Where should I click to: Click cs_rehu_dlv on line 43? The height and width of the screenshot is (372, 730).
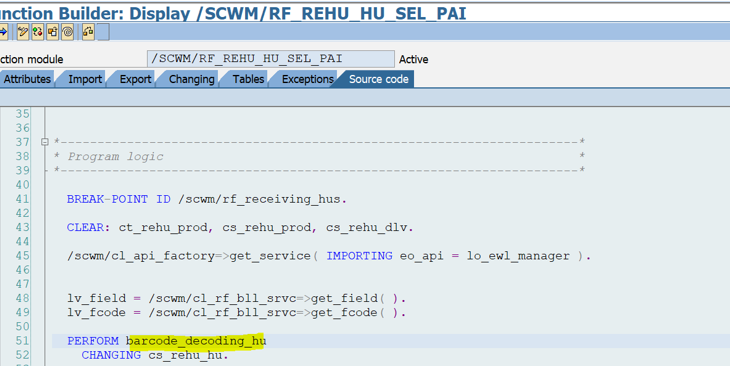[366, 228]
